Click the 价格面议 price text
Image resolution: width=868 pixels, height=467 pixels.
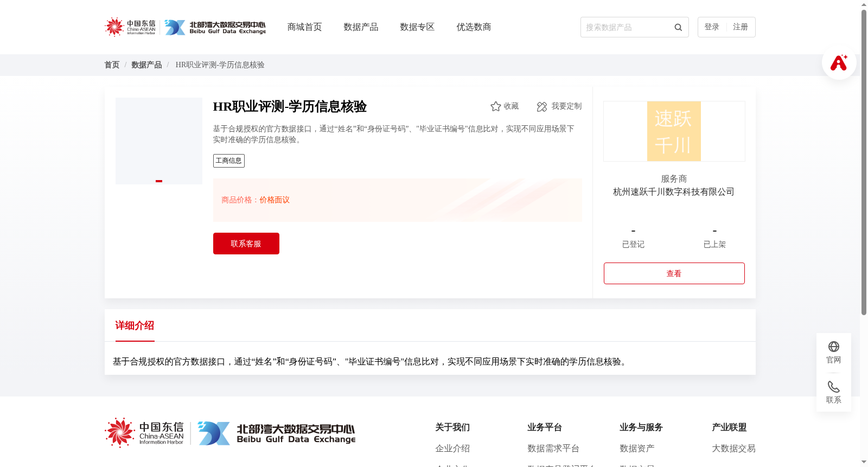tap(275, 200)
